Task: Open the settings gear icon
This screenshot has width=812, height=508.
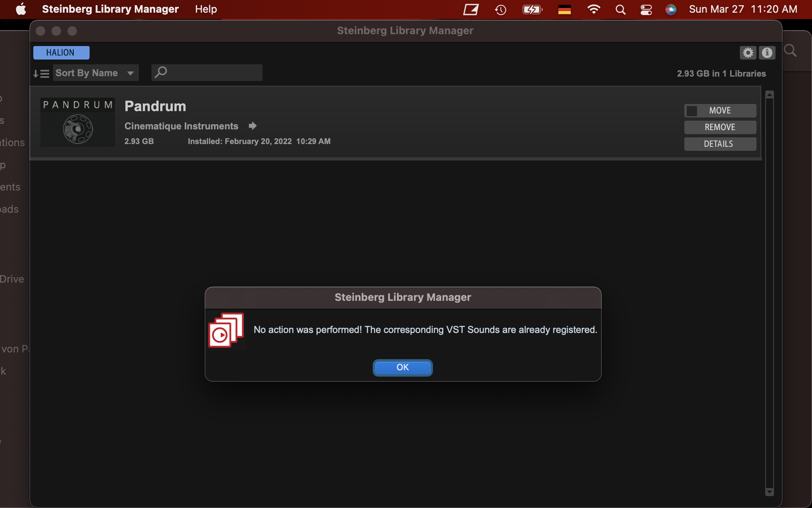Action: click(748, 53)
